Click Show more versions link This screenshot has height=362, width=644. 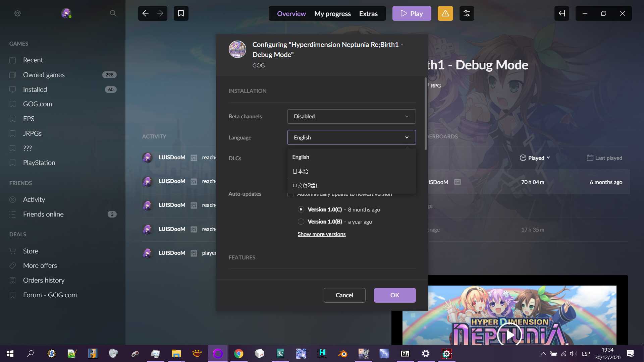coord(321,234)
